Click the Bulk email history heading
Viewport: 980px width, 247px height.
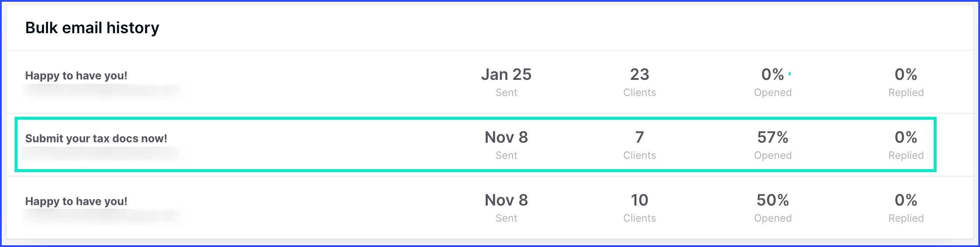92,28
